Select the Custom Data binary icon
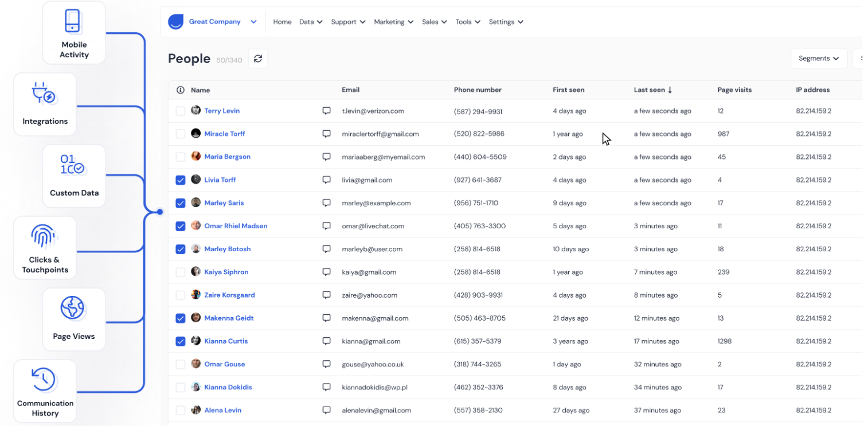868x429 pixels. [73, 165]
